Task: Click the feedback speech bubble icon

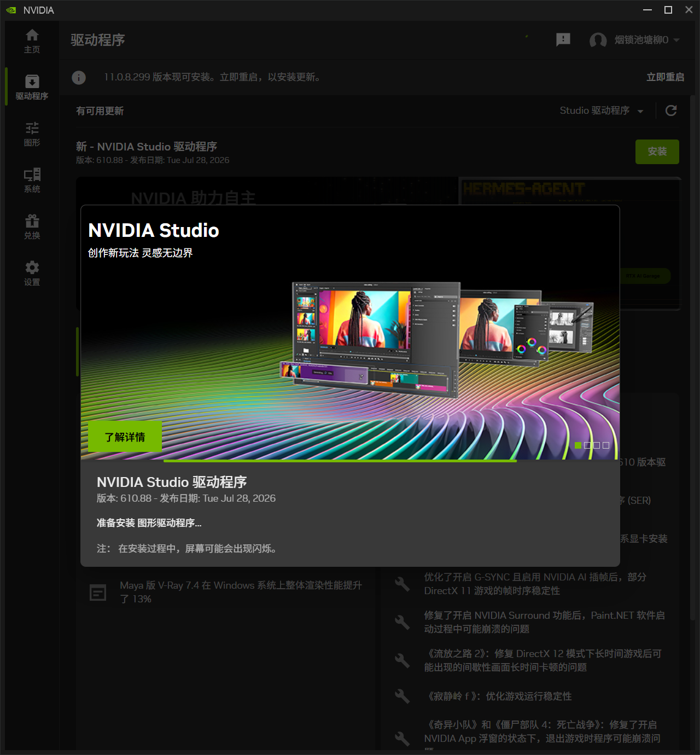Action: pyautogui.click(x=563, y=39)
